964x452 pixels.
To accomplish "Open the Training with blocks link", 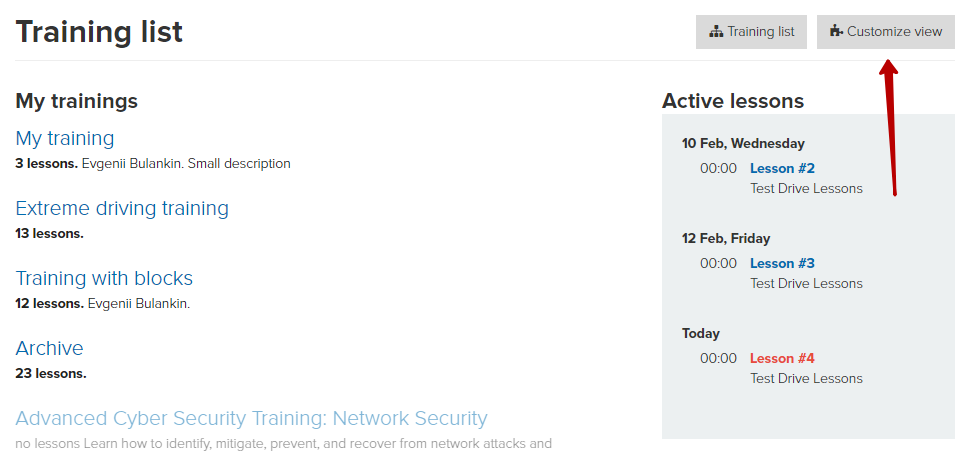I will (x=104, y=278).
